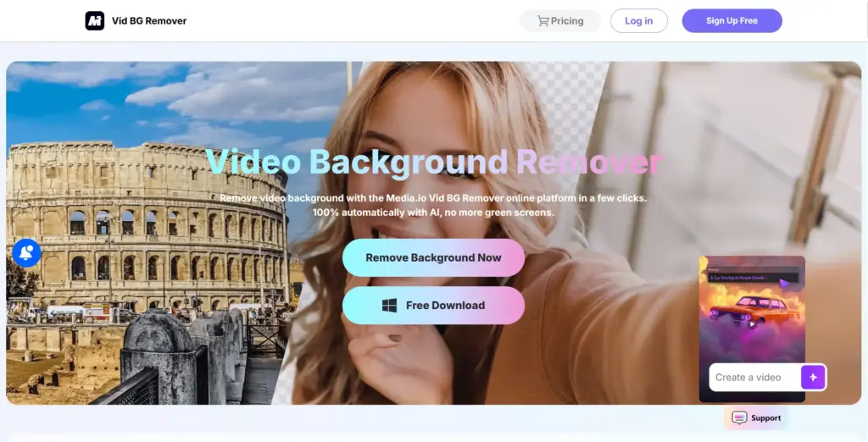Click the Free Download button
Image resolution: width=868 pixels, height=442 pixels.
point(433,306)
